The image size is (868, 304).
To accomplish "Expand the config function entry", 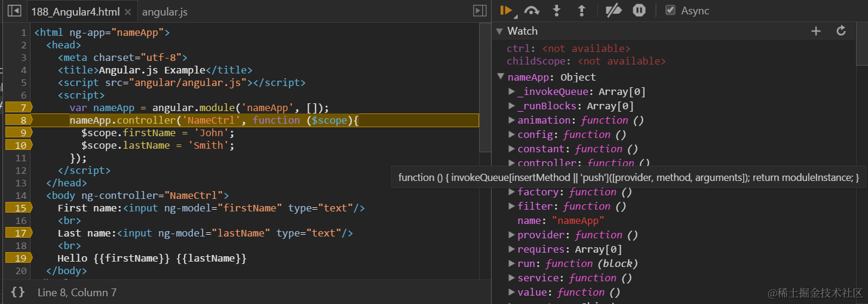I will click(511, 134).
